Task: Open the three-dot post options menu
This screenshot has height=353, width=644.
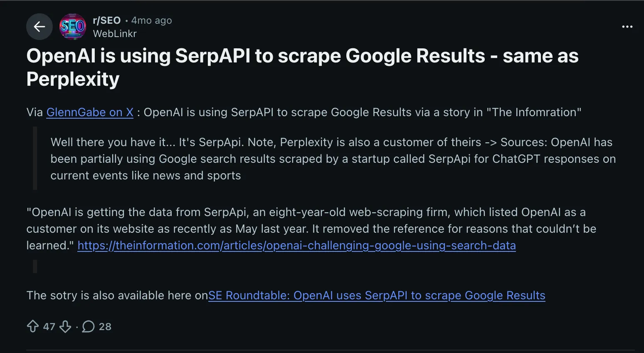Action: point(627,27)
